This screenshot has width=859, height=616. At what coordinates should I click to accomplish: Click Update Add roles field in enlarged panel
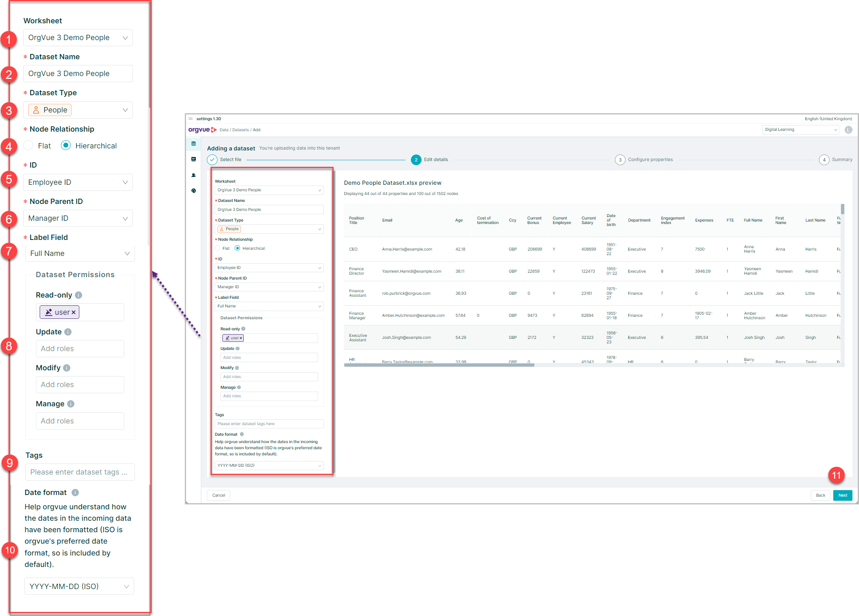[x=80, y=349]
